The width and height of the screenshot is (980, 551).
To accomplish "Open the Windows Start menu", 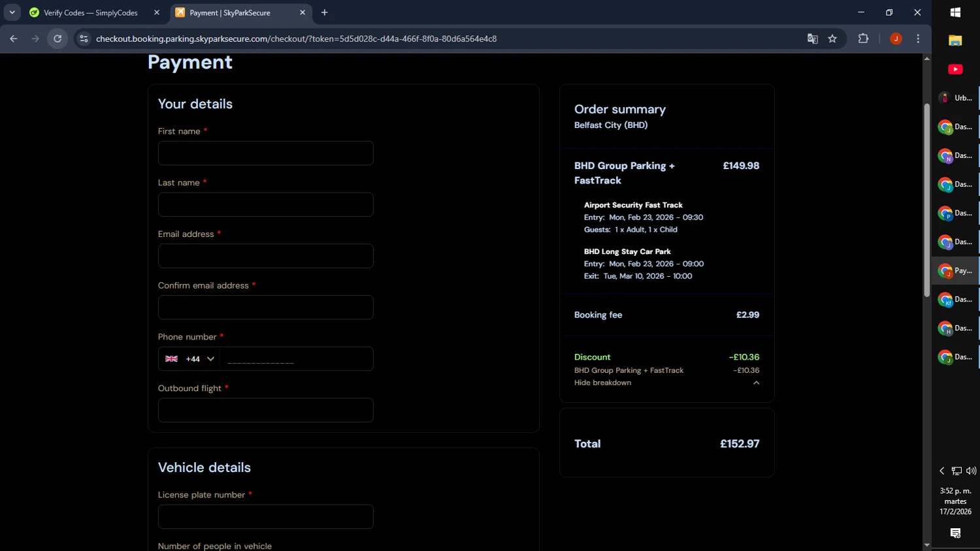I will point(955,12).
